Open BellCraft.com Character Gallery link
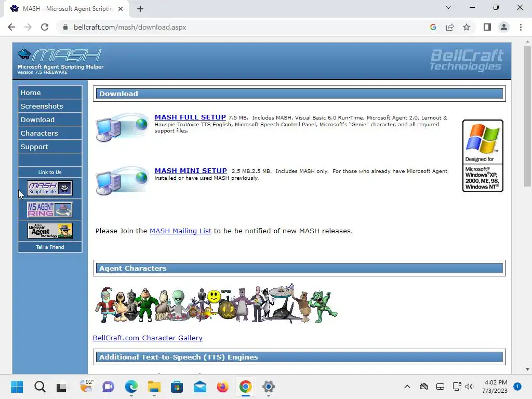The height and width of the screenshot is (399, 532). (148, 338)
